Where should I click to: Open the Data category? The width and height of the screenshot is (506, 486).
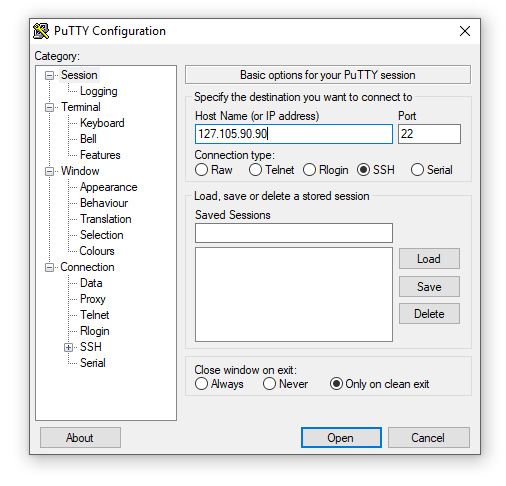point(91,283)
